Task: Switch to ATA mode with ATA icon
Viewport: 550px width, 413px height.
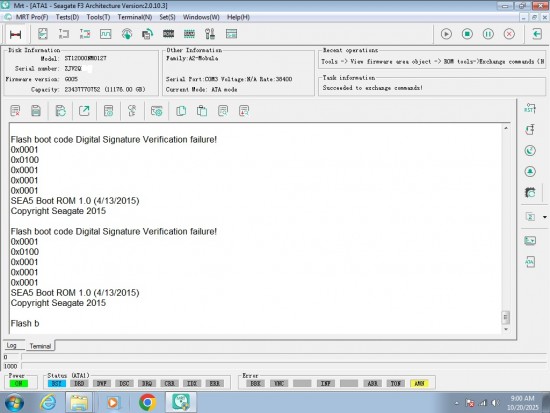Action: [530, 262]
